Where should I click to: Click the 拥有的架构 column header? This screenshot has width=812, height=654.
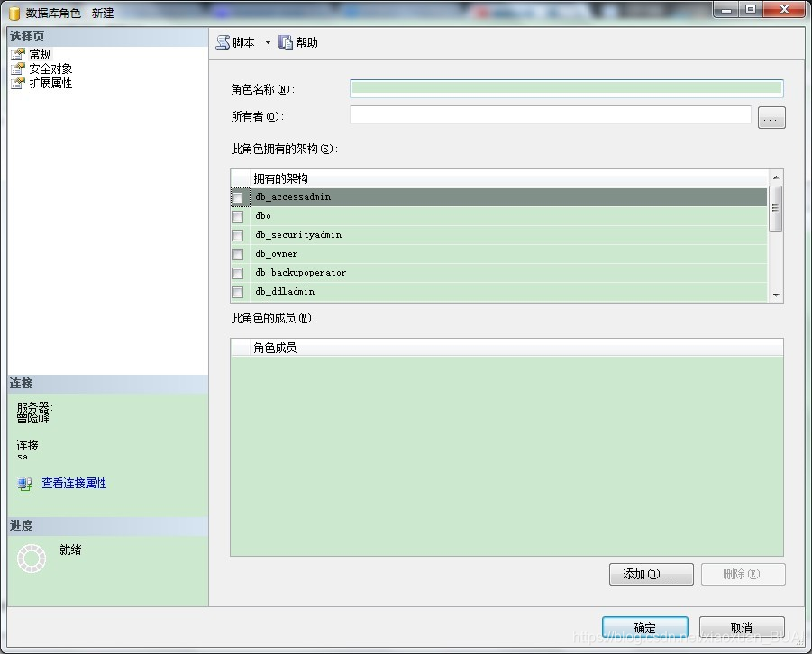[x=508, y=178]
